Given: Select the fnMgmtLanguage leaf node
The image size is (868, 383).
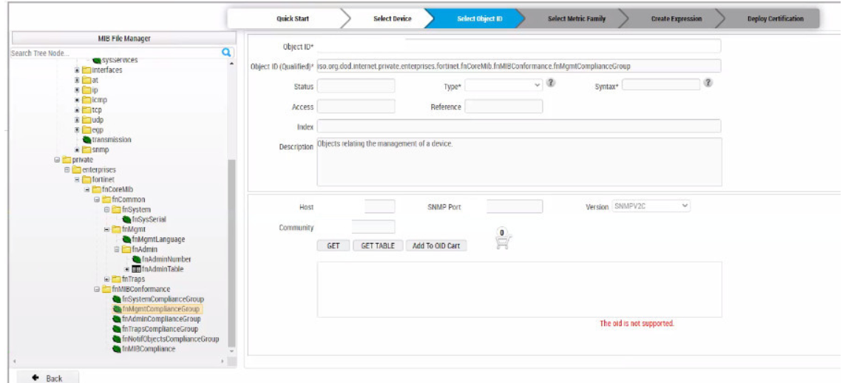Looking at the screenshot, I should (x=158, y=239).
